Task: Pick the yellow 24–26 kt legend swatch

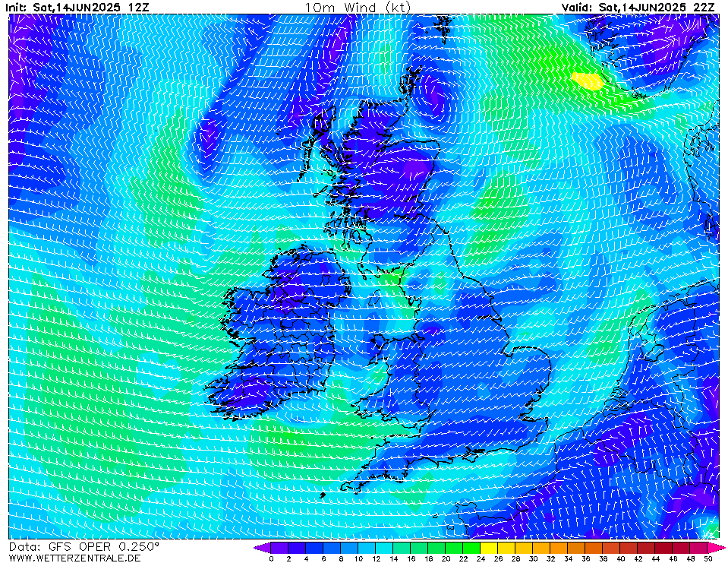Action: pos(489,547)
